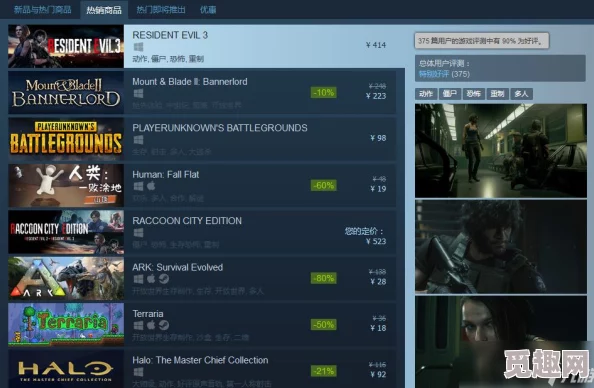Viewport: 594px width, 388px height.
Task: Click the 动作 tag button
Action: [x=426, y=94]
